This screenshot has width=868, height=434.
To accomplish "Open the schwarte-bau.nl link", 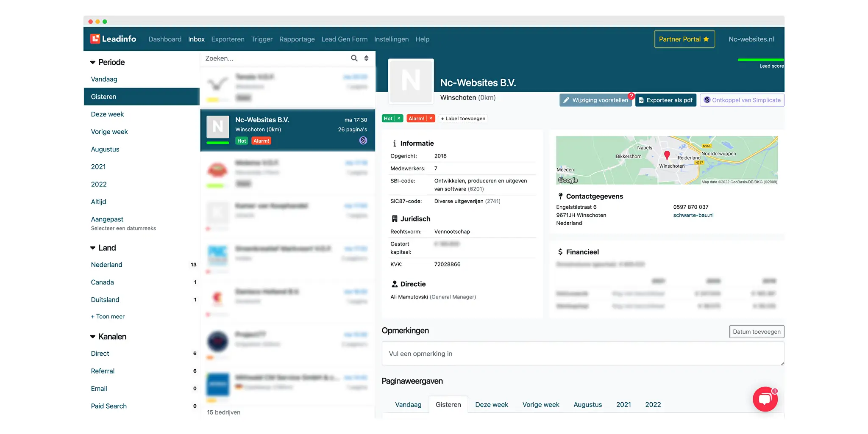I will coord(693,215).
